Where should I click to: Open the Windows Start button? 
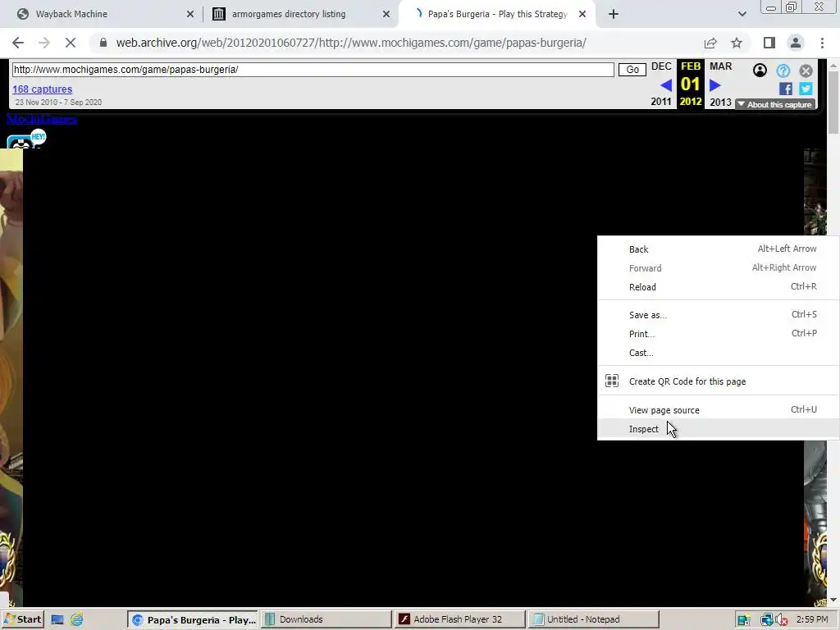coord(22,619)
